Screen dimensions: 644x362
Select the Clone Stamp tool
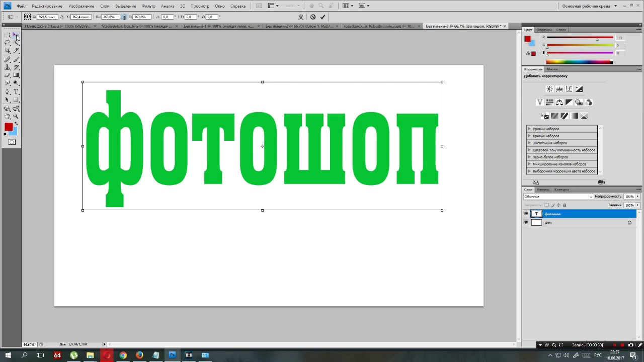point(7,67)
